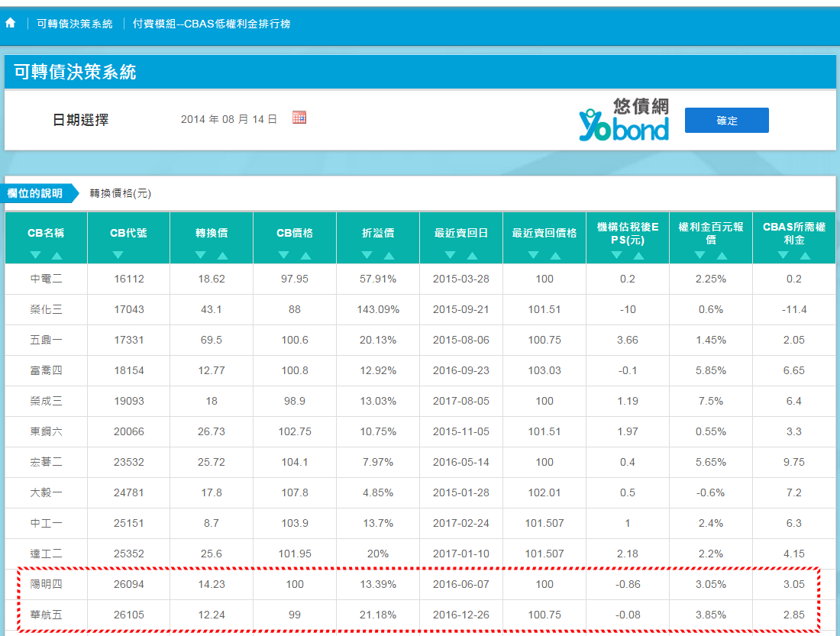Click put date 2016-09-23
840x636 pixels.
coord(461,370)
